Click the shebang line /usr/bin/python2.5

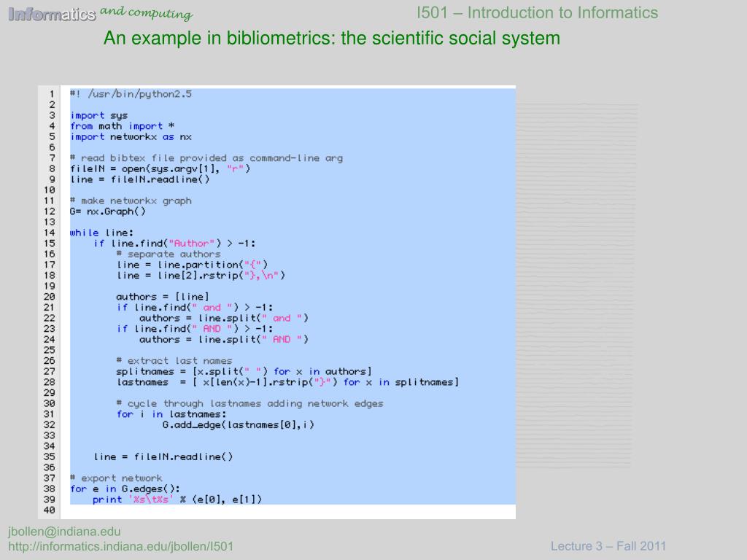click(131, 94)
